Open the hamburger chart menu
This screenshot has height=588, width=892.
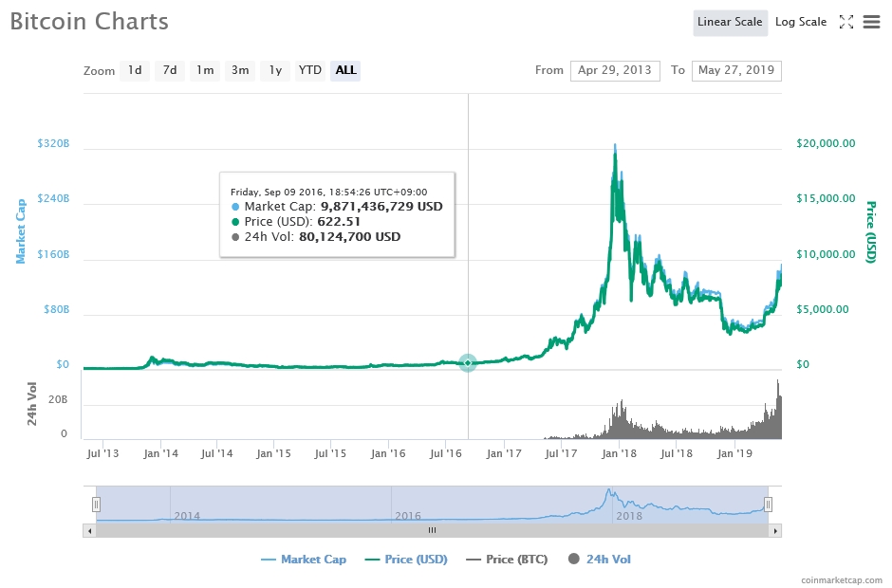pyautogui.click(x=871, y=22)
